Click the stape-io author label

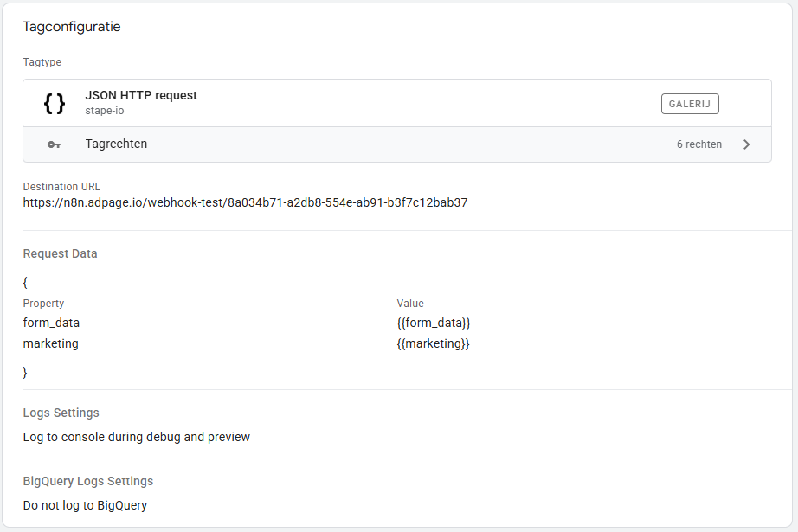tap(106, 112)
